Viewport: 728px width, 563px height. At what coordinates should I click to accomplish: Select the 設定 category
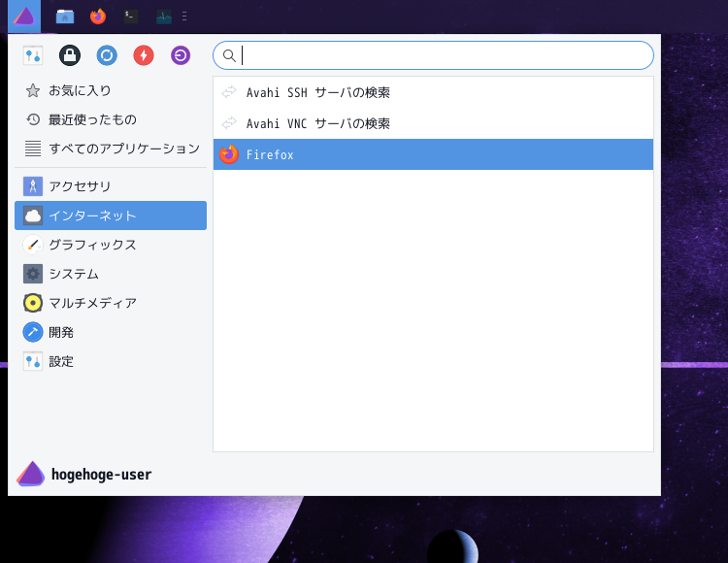click(x=111, y=361)
